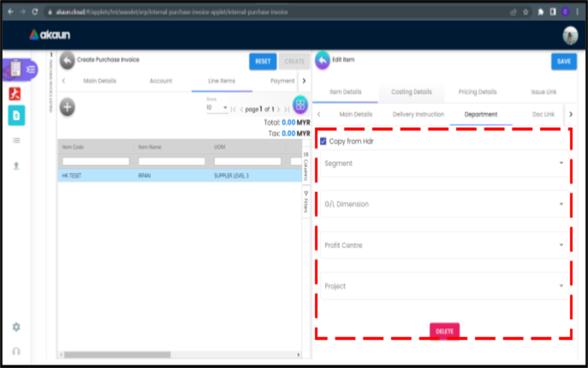Open the purple grid view icon
588x368 pixels.
(300, 105)
